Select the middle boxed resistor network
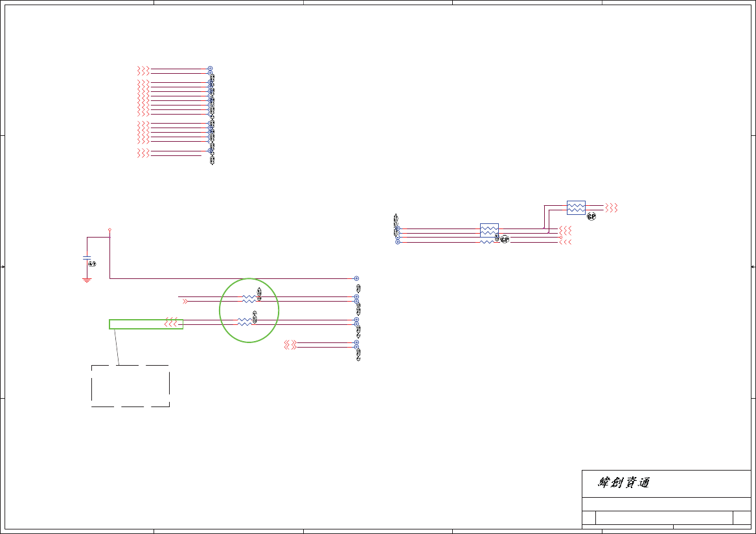756x534 pixels. [x=489, y=230]
